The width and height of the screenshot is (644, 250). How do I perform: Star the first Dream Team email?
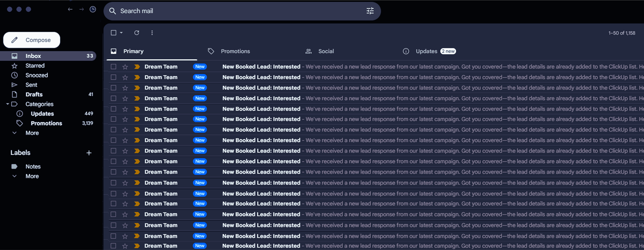point(125,66)
